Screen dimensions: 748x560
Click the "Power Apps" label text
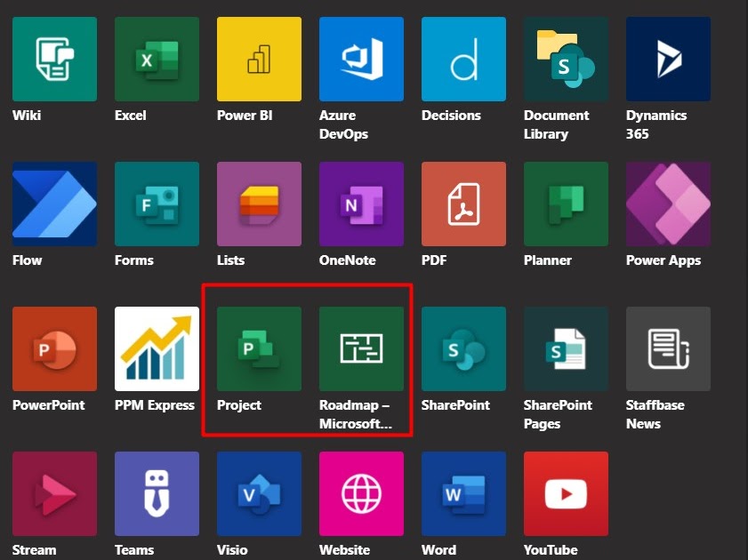click(664, 260)
